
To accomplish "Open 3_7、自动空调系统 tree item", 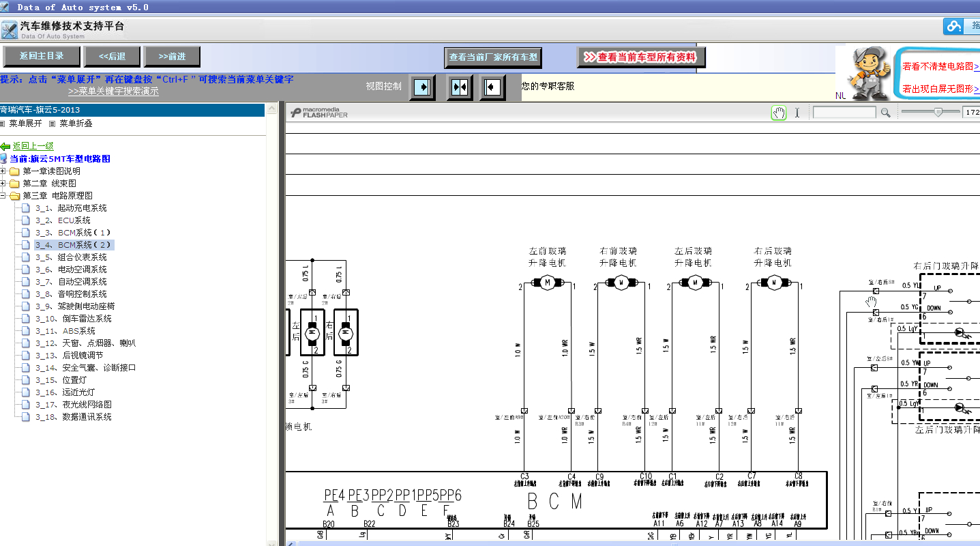I will pyautogui.click(x=71, y=282).
